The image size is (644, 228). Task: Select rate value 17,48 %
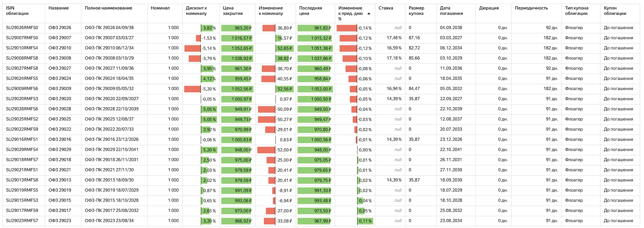click(x=394, y=38)
